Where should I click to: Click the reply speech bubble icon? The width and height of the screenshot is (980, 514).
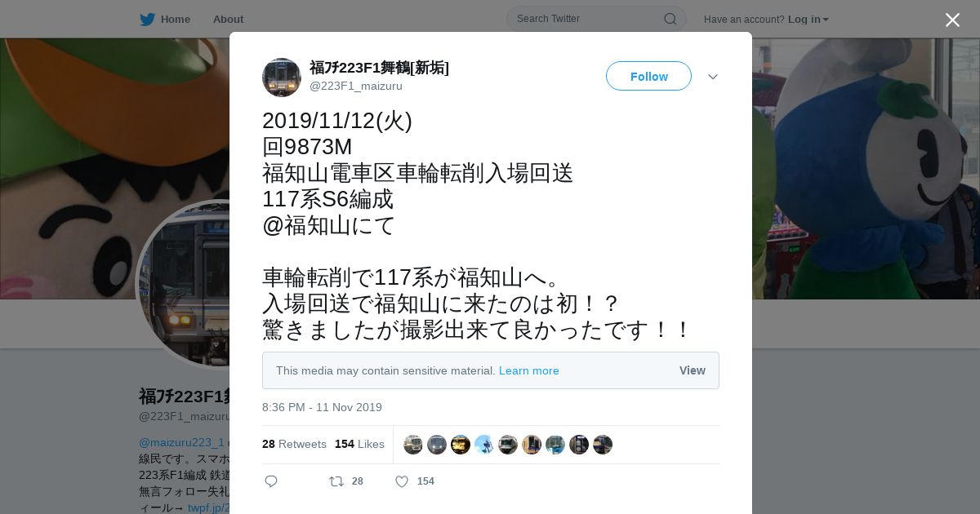click(271, 481)
